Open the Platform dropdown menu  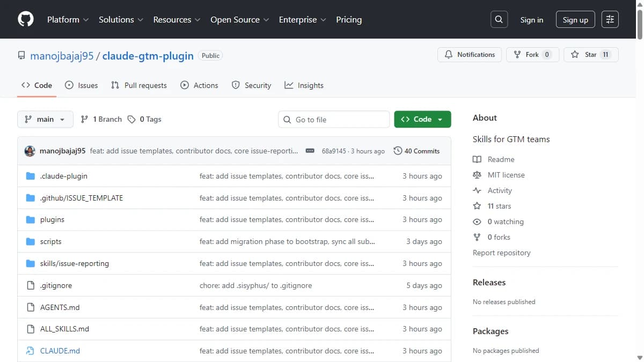click(68, 19)
